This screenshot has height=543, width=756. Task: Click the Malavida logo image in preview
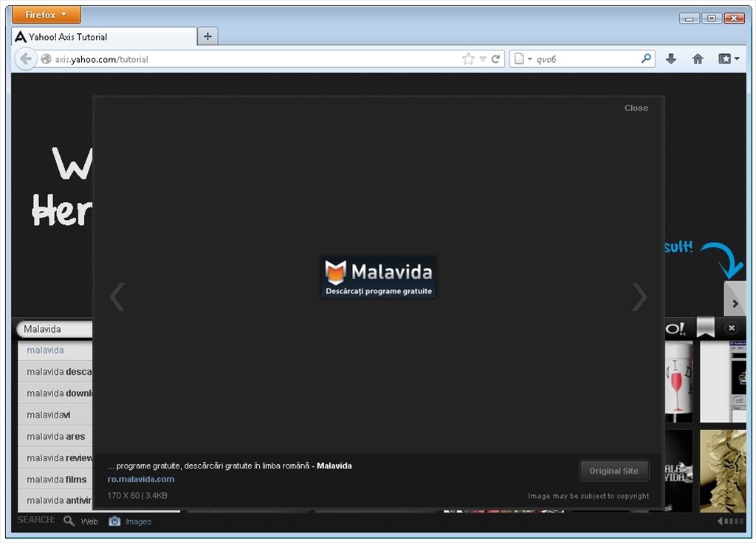tap(379, 277)
